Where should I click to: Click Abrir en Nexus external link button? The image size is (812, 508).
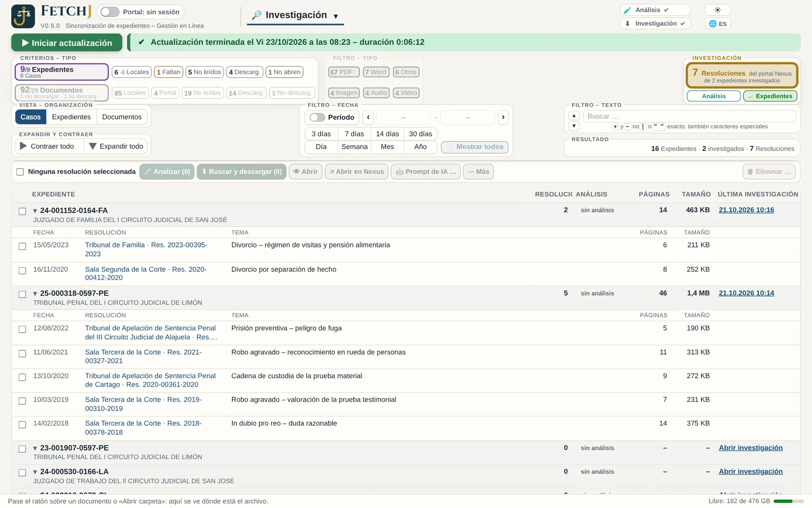click(x=357, y=172)
